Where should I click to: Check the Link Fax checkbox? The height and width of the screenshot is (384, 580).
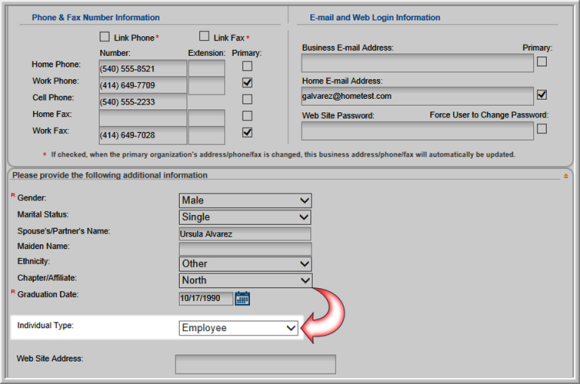204,36
